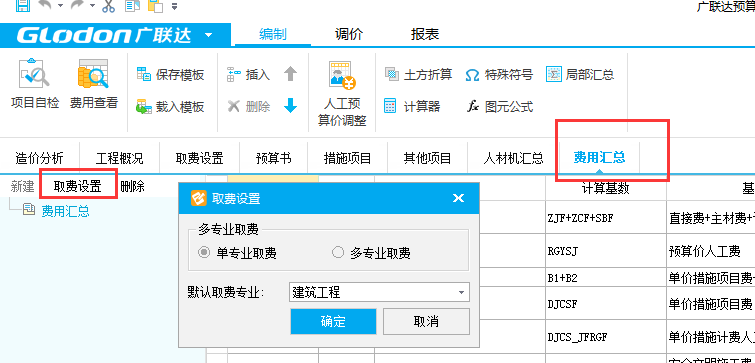Click the 删除 delete tool in ribbon
Viewport: 755px width, 363px height.
pyautogui.click(x=248, y=106)
